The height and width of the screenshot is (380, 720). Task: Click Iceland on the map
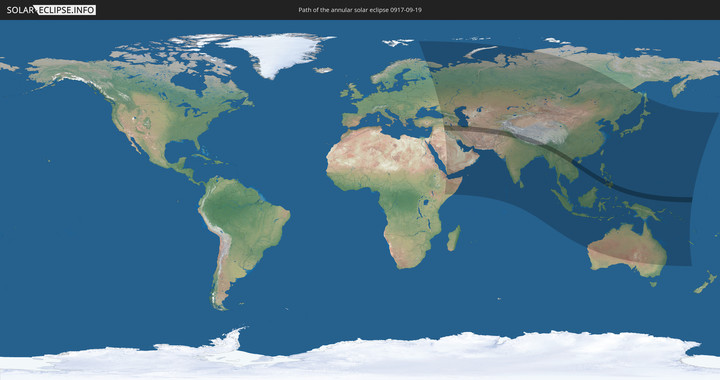coord(323,70)
